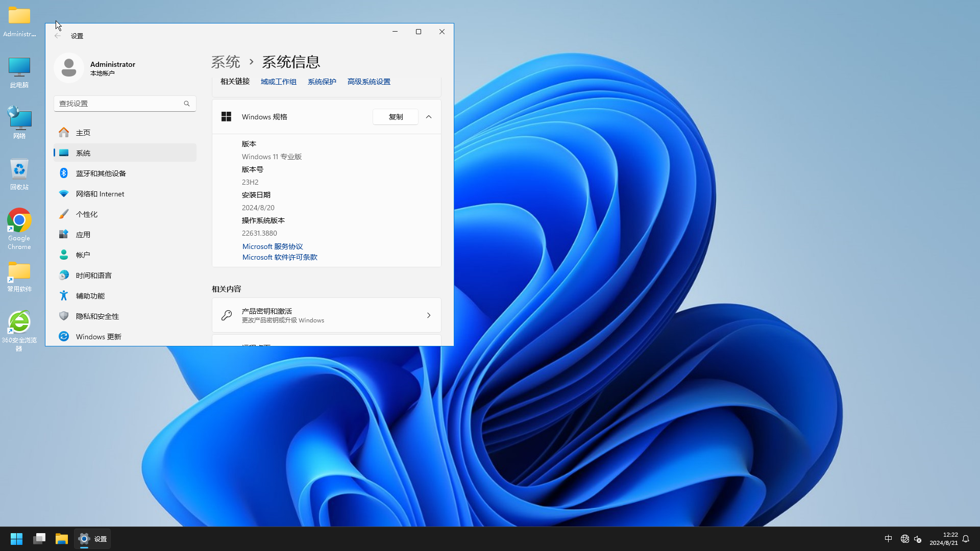Image resolution: width=980 pixels, height=551 pixels.
Task: Click the volume tray icon
Action: (x=918, y=539)
